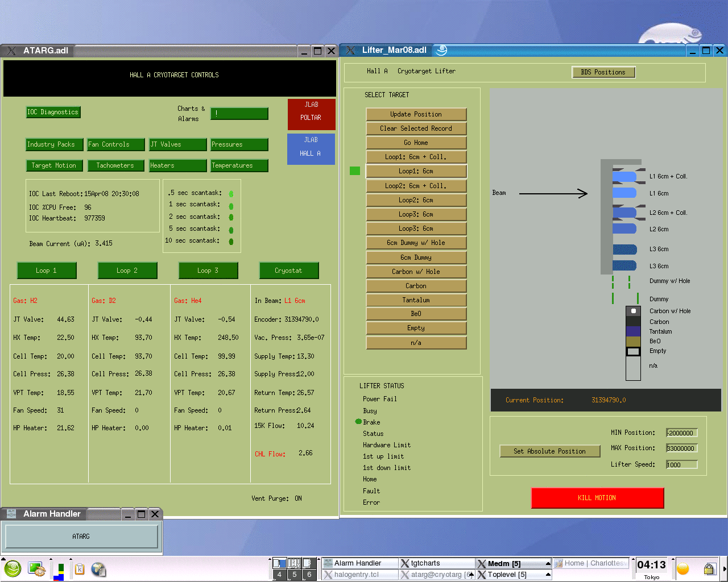Viewport: 728px width, 582px height.
Task: Click Update Position button
Action: (x=416, y=114)
